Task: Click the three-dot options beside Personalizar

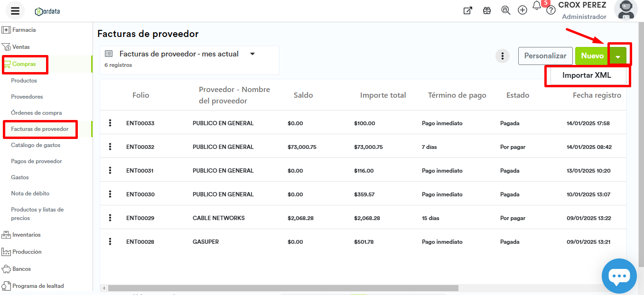Action: point(502,56)
